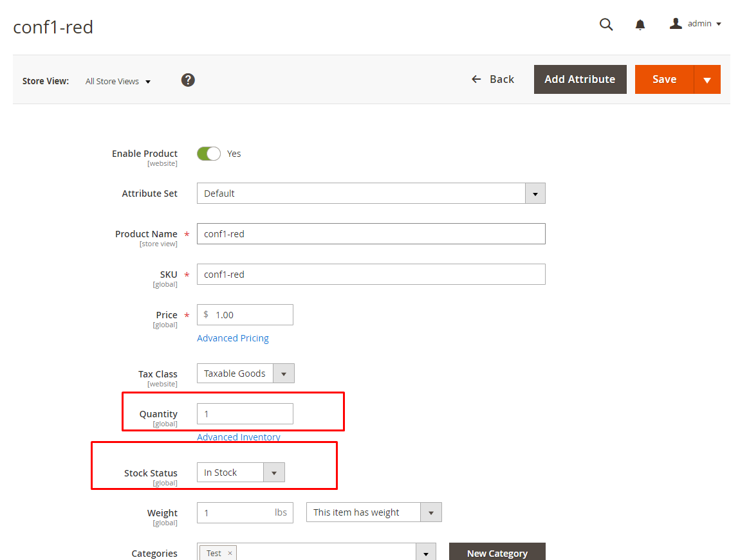This screenshot has width=749, height=560.
Task: Click the Add Attribute button
Action: (x=580, y=79)
